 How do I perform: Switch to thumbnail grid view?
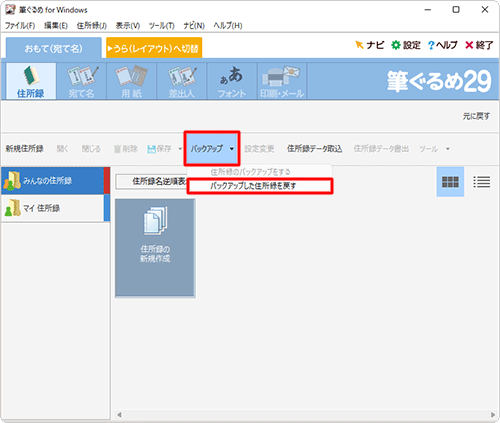pyautogui.click(x=450, y=182)
